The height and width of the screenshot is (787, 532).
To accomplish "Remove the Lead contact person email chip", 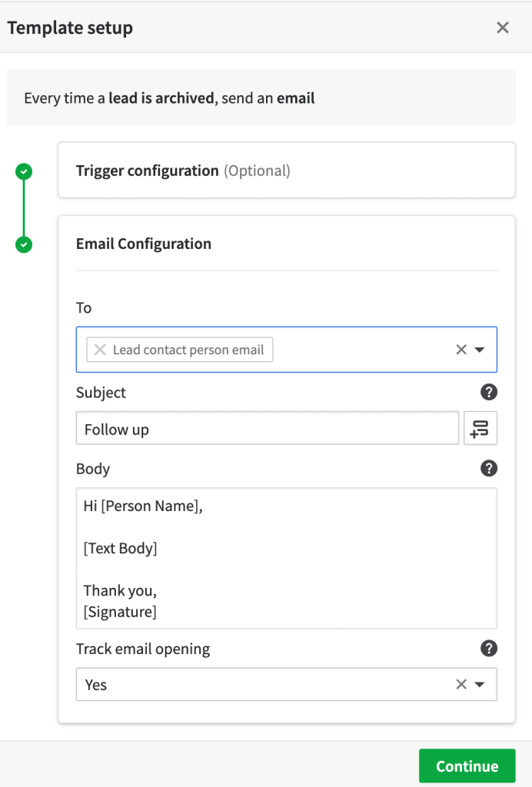I will pyautogui.click(x=99, y=350).
